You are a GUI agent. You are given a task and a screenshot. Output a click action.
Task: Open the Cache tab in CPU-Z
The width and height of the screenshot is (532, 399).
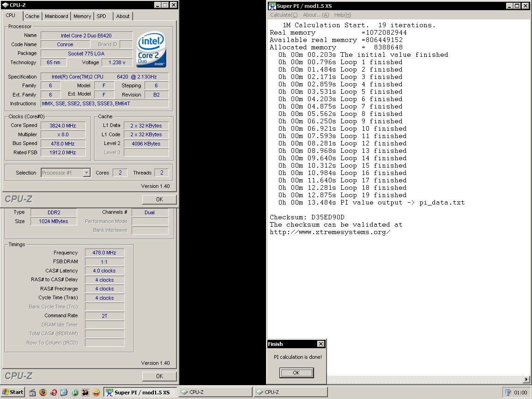pos(32,16)
